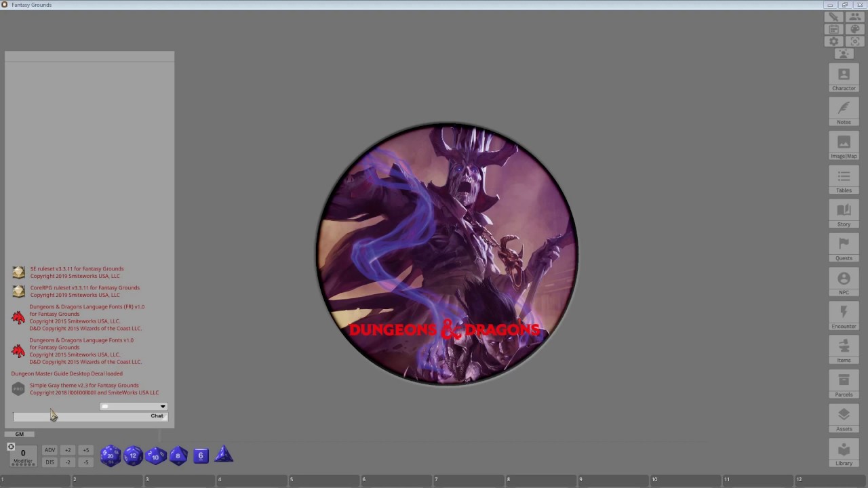Open the Notes sidebar panel

[x=844, y=112]
